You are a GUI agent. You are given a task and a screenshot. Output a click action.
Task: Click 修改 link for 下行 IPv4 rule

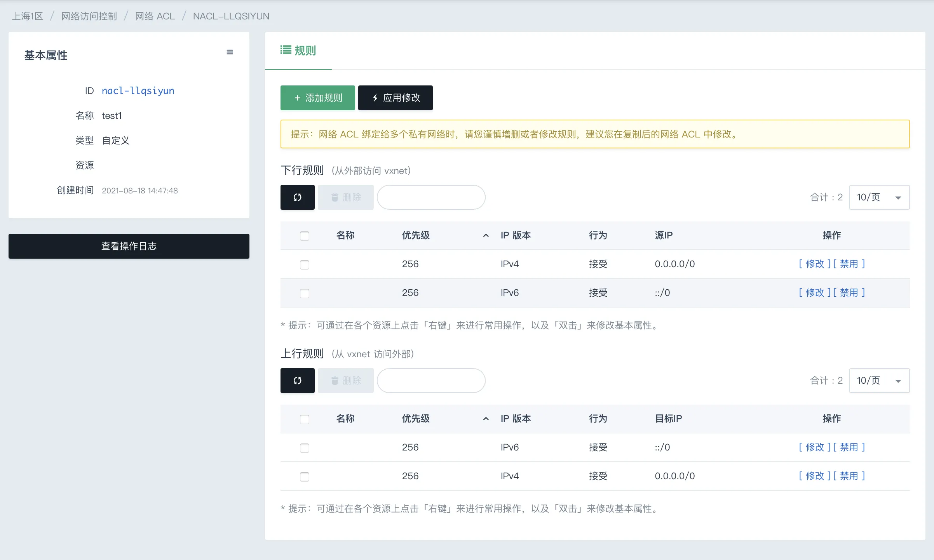point(815,264)
